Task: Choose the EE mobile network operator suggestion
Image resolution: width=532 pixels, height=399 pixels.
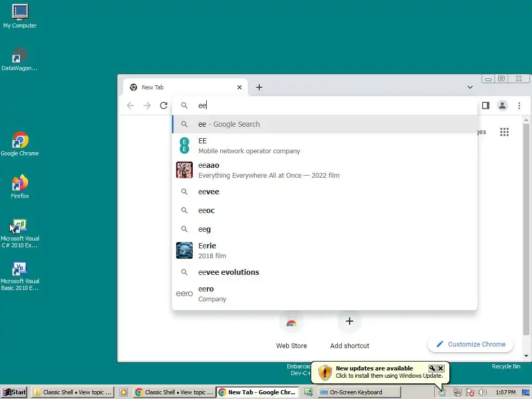Action: (324, 145)
